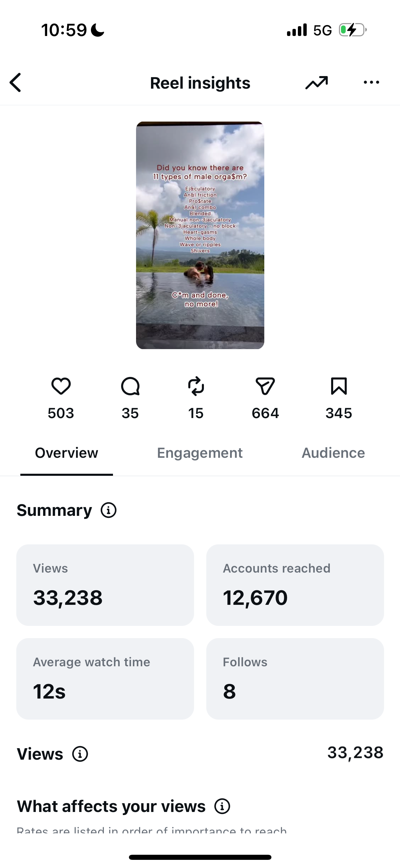400x868 pixels.
Task: Open the reel thumbnail preview
Action: (x=200, y=235)
